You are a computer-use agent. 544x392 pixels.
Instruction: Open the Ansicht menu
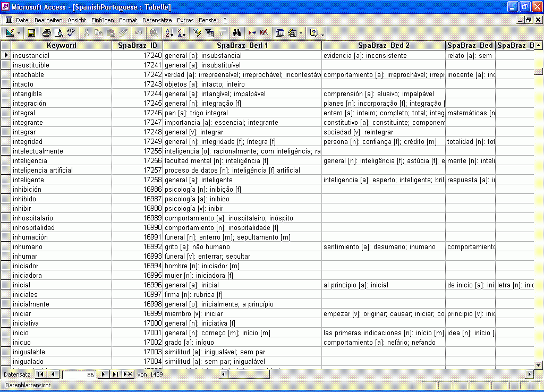coord(76,21)
